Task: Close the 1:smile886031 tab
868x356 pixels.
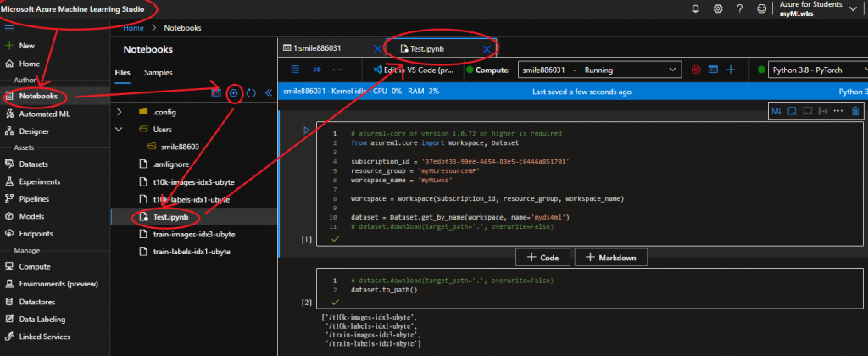Action: 377,48
